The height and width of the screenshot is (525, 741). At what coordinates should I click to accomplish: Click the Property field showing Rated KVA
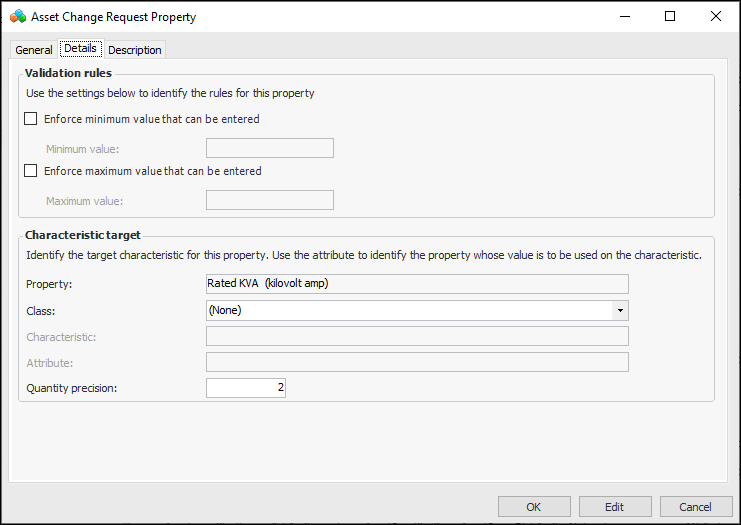(416, 284)
